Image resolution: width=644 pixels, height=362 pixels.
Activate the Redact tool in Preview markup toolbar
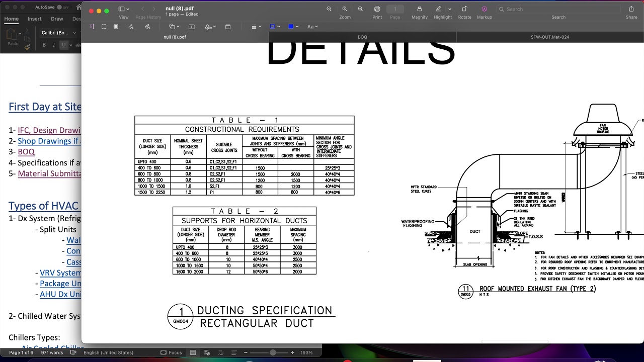pyautogui.click(x=116, y=27)
